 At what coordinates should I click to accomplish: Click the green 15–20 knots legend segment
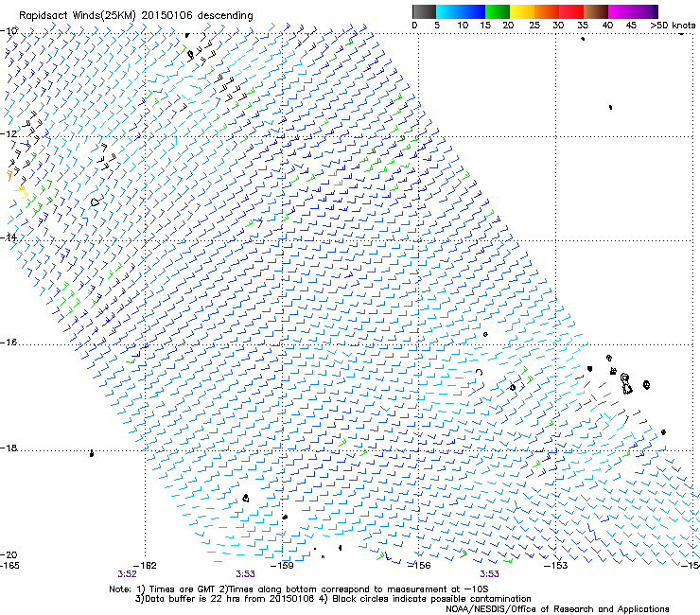[x=498, y=11]
